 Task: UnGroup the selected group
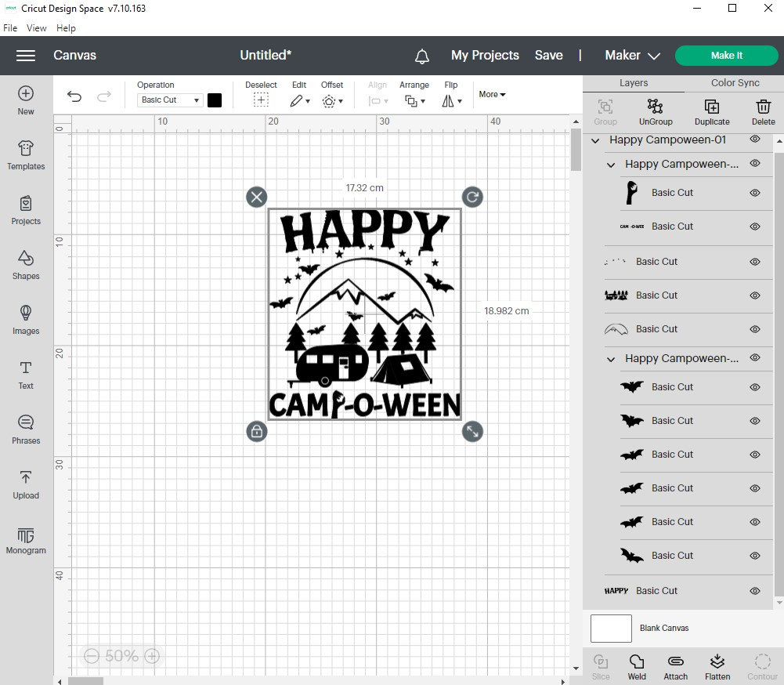tap(656, 111)
